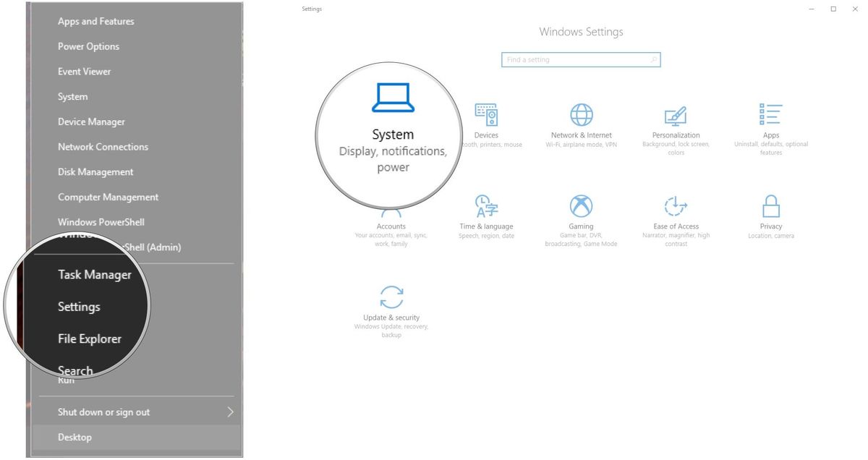
Task: Select Device Manager from the menu
Action: [91, 122]
